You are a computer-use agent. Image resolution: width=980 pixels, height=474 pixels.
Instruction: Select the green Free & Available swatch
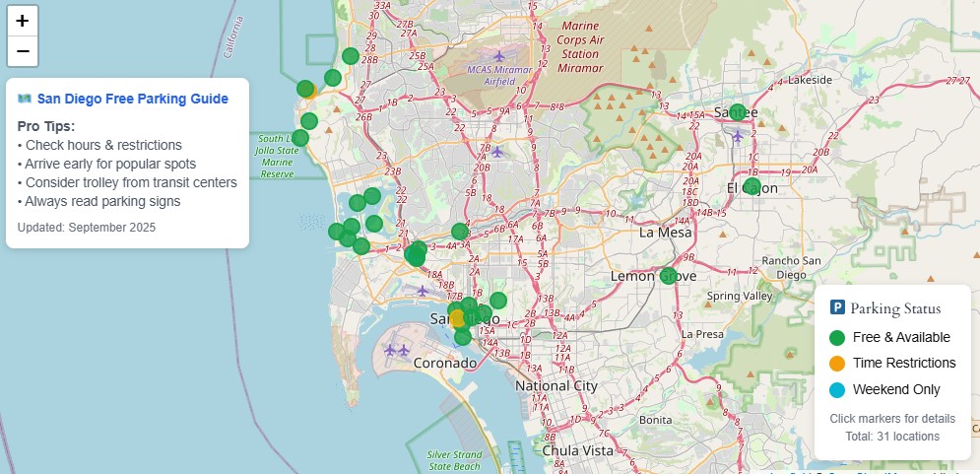(837, 338)
